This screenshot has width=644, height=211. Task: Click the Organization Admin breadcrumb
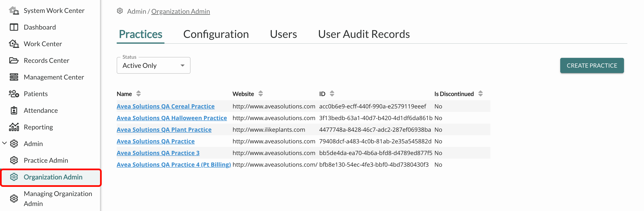[180, 11]
